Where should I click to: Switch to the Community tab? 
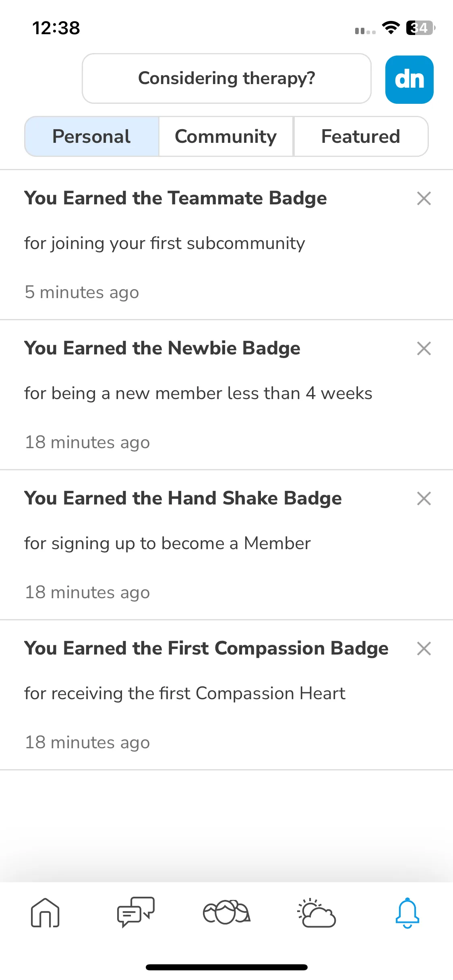coord(226,136)
